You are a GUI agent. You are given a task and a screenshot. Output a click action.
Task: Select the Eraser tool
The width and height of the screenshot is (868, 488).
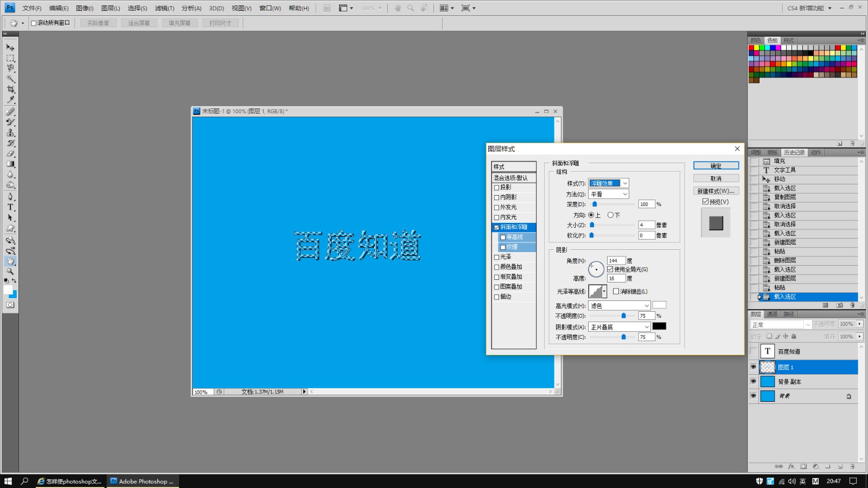pyautogui.click(x=10, y=153)
